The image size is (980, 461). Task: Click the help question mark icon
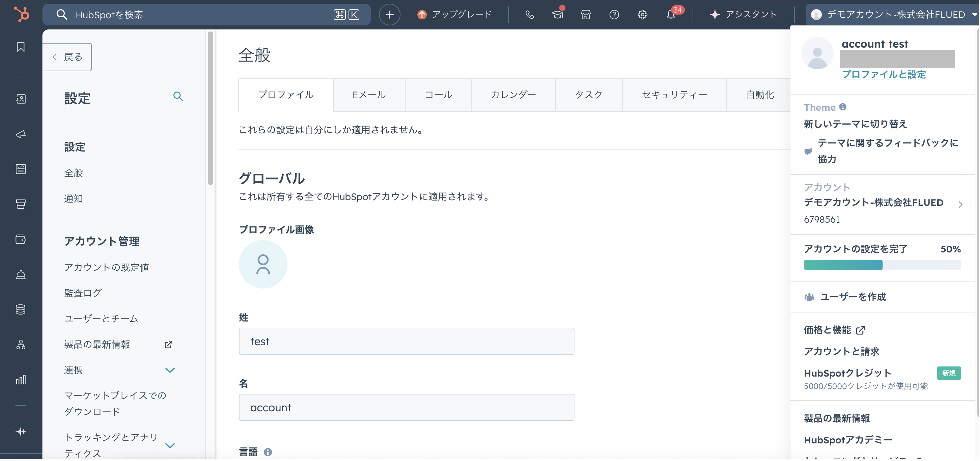click(614, 15)
